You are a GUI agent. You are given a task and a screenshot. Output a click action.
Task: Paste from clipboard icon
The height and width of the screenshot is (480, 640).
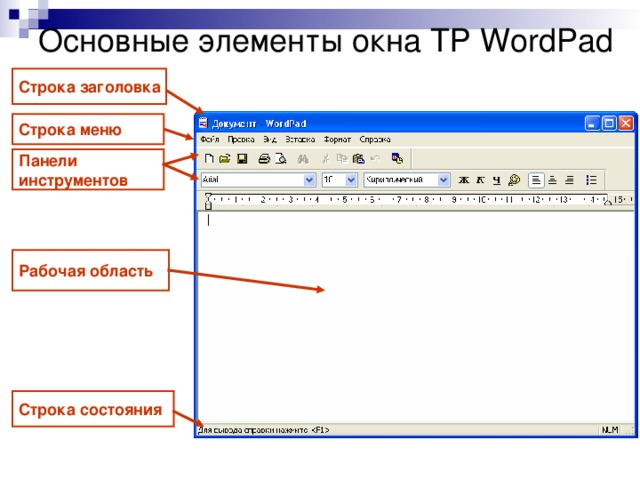(x=359, y=159)
